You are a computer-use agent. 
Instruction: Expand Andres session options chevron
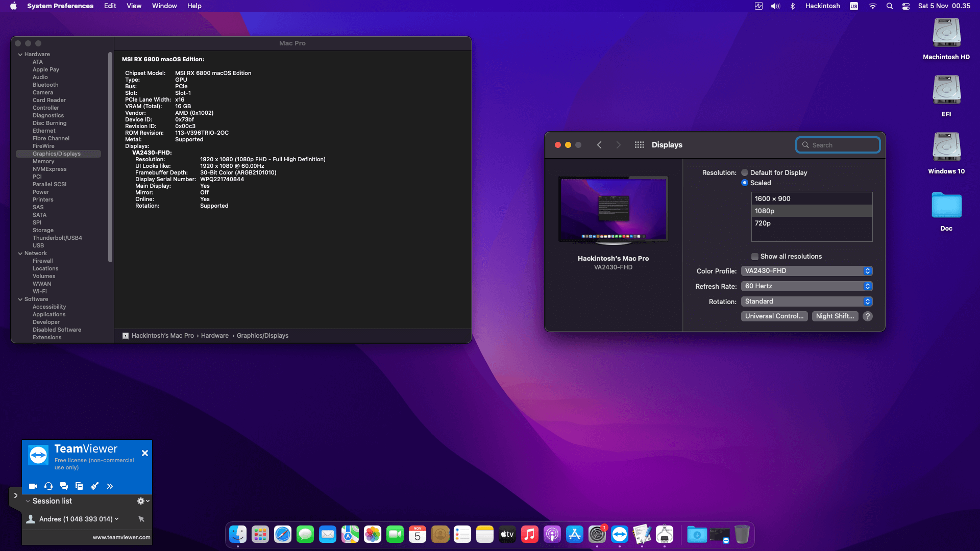pos(117,519)
